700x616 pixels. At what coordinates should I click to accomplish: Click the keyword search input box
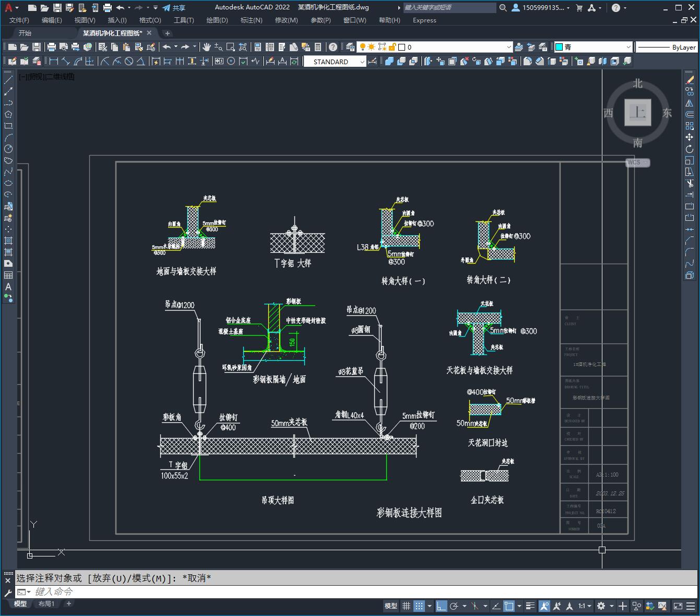450,8
